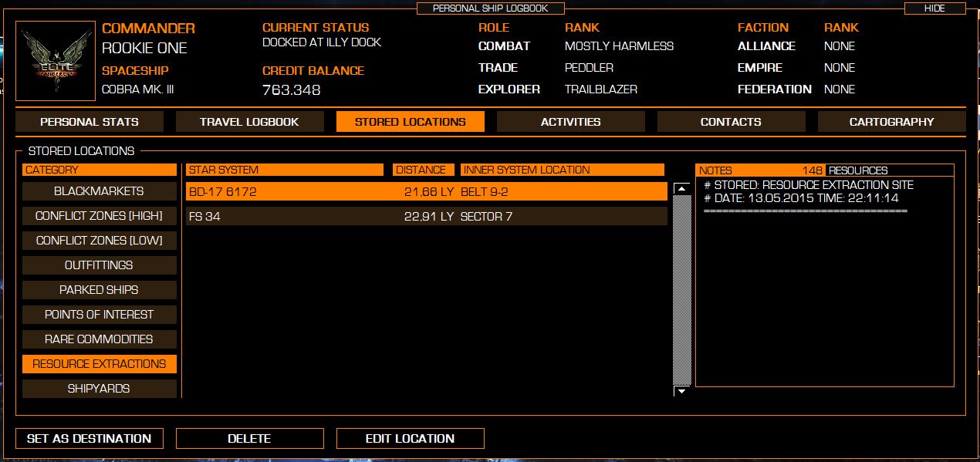Choose Conflict Zones [High] category
This screenshot has width=980, height=462.
point(100,216)
